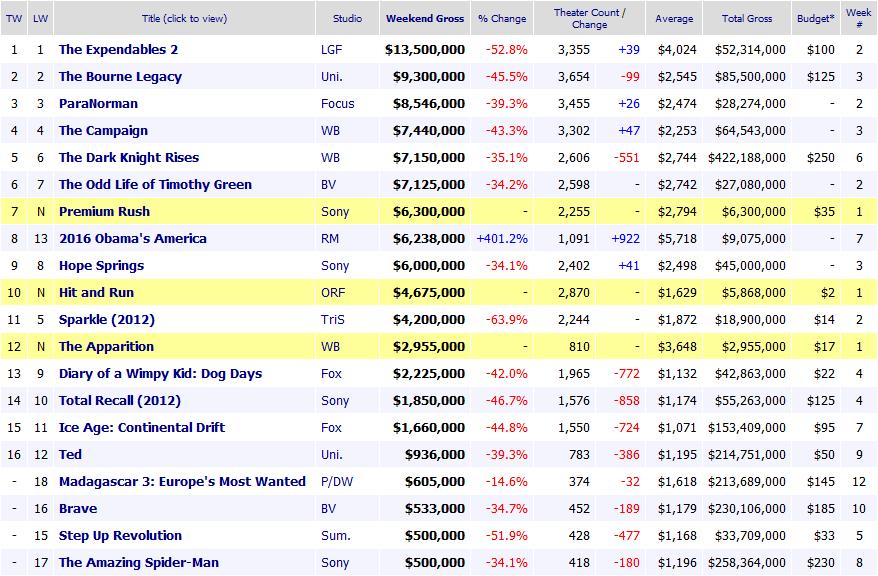Select Focus studio in ParaNorman row
The image size is (878, 576).
click(338, 104)
